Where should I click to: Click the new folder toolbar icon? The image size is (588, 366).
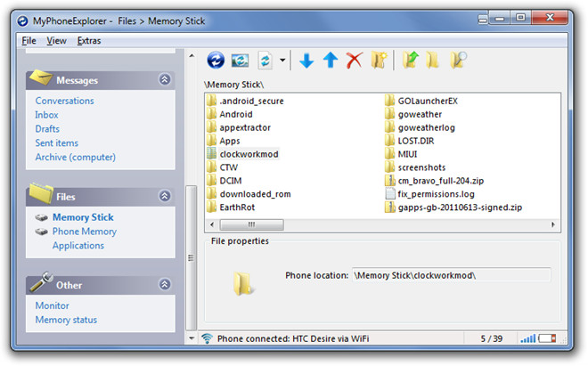pyautogui.click(x=379, y=60)
